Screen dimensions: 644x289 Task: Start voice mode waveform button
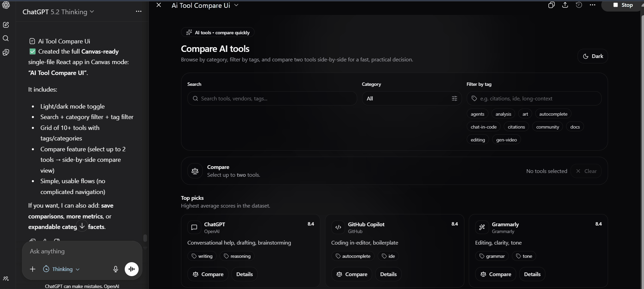tap(132, 269)
